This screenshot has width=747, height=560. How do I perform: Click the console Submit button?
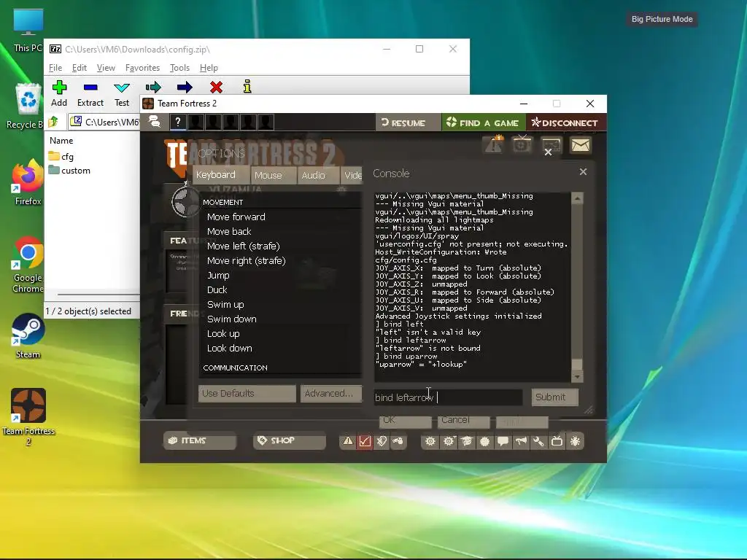(x=555, y=397)
